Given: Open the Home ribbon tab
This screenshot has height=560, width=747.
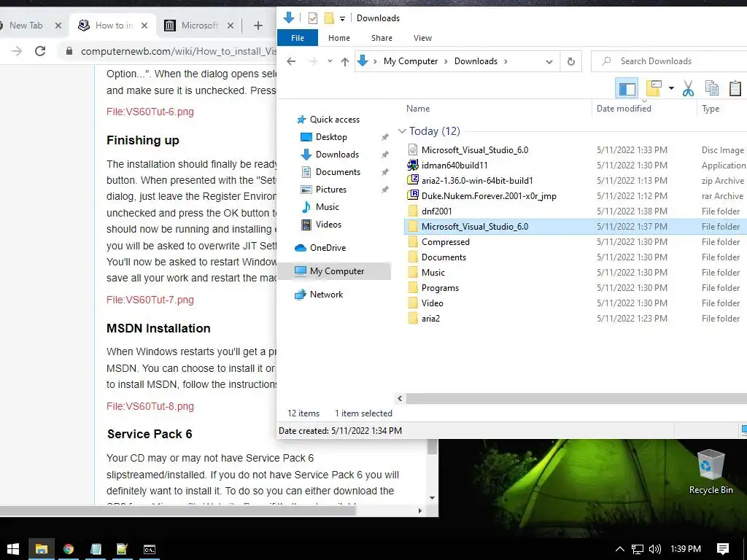Looking at the screenshot, I should tap(338, 38).
